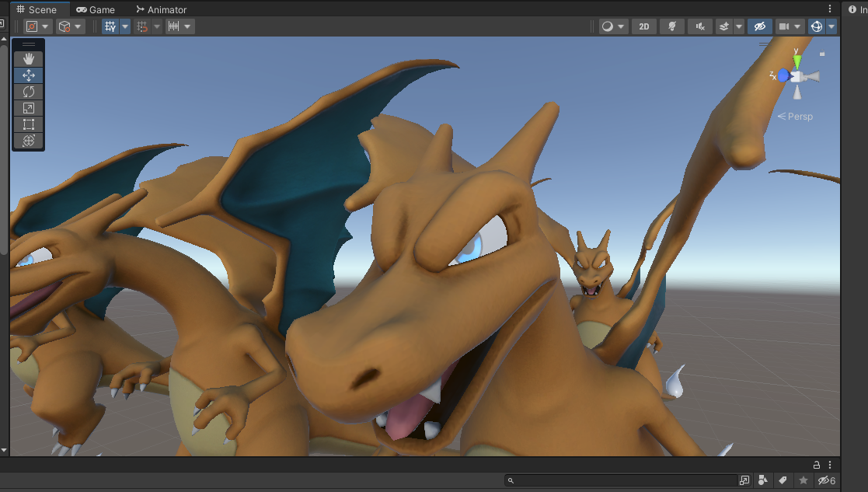This screenshot has height=492, width=868.
Task: Click the open search window icon
Action: tap(744, 480)
